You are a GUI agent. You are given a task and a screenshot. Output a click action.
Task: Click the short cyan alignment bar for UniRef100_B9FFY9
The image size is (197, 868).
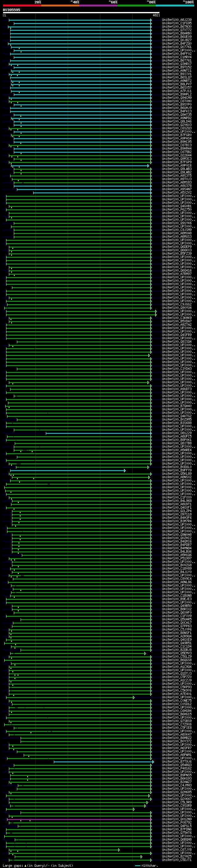click(x=68, y=470)
